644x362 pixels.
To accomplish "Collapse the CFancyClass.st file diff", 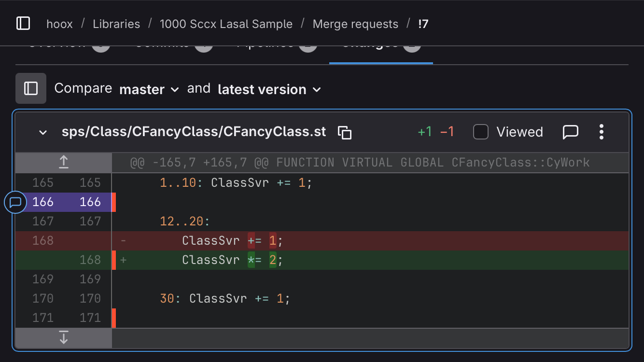I will [x=43, y=132].
